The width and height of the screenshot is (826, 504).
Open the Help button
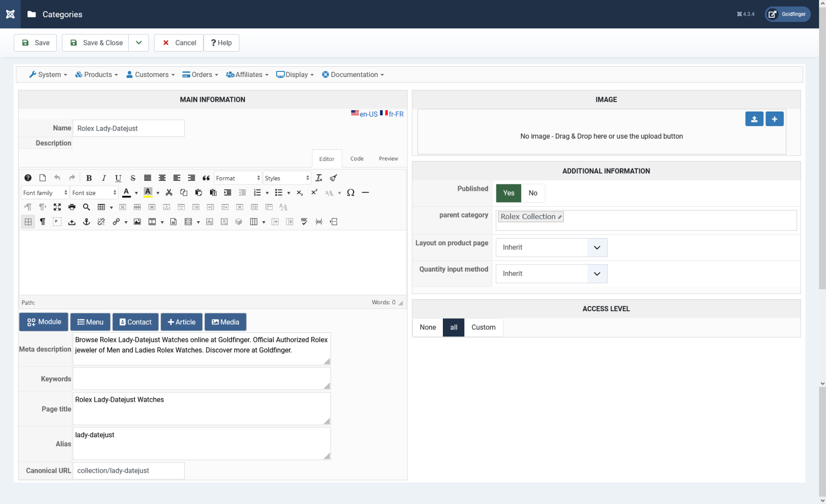pyautogui.click(x=221, y=43)
